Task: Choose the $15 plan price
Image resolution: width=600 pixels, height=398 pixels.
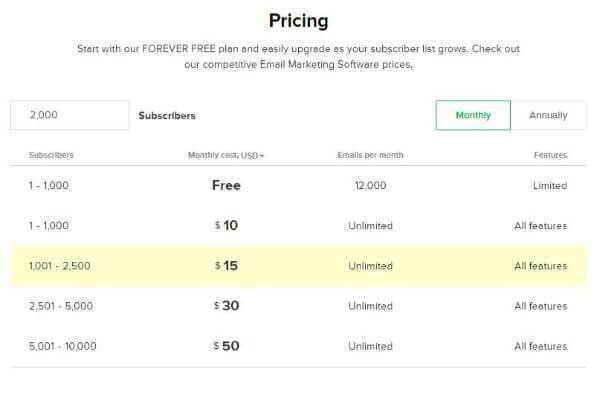Action: click(226, 266)
